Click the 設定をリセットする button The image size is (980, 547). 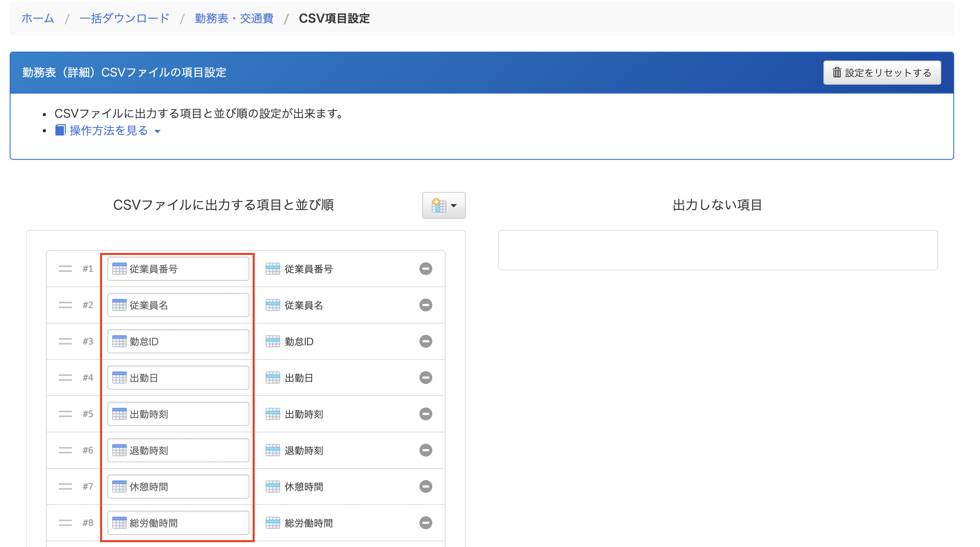click(882, 73)
